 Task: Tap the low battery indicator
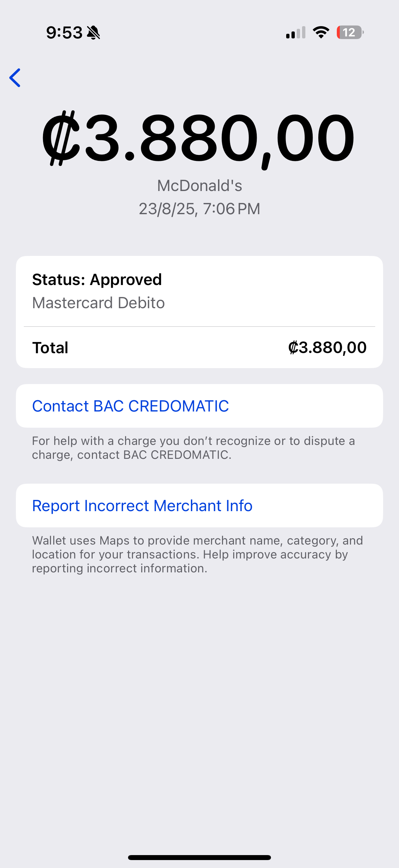coord(349,32)
